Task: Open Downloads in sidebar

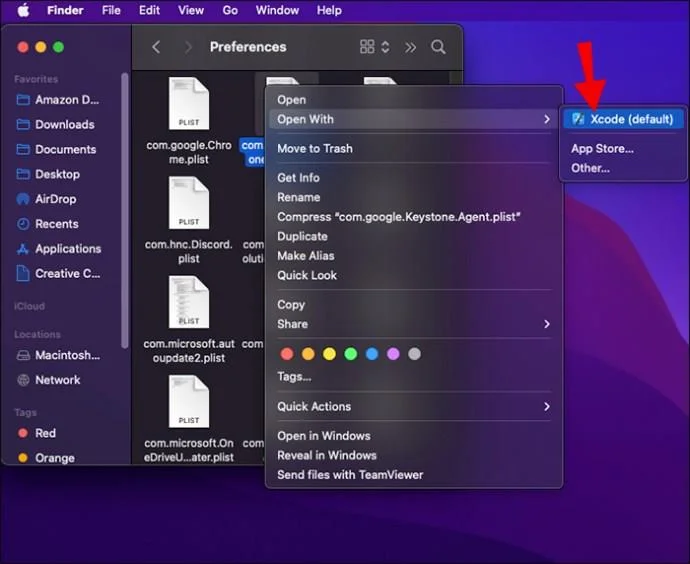Action: pos(55,125)
